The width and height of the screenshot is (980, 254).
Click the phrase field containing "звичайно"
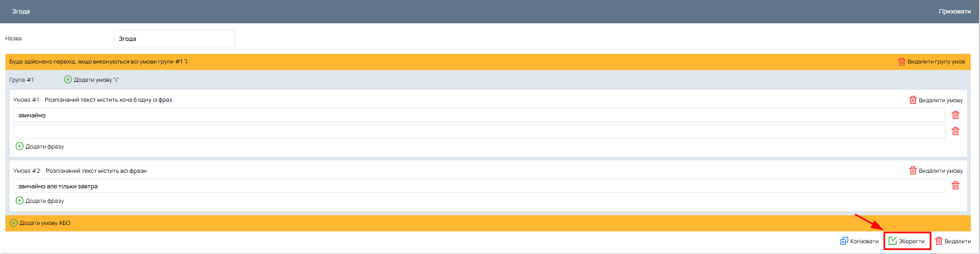click(x=478, y=115)
